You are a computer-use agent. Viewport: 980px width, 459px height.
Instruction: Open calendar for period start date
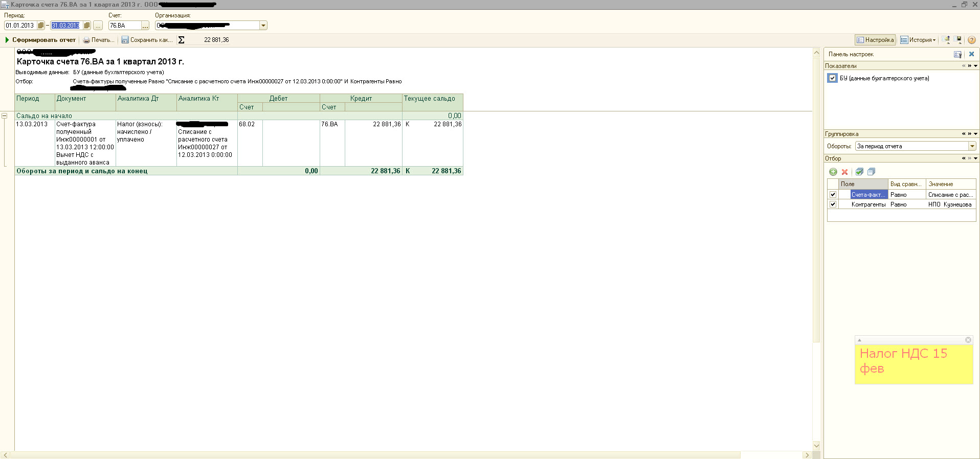(x=41, y=26)
